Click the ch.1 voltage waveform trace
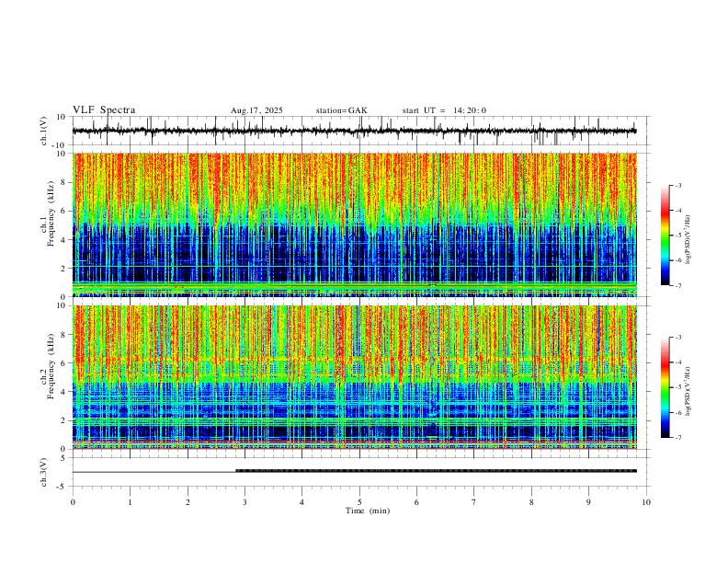The width and height of the screenshot is (728, 563). coord(354,131)
